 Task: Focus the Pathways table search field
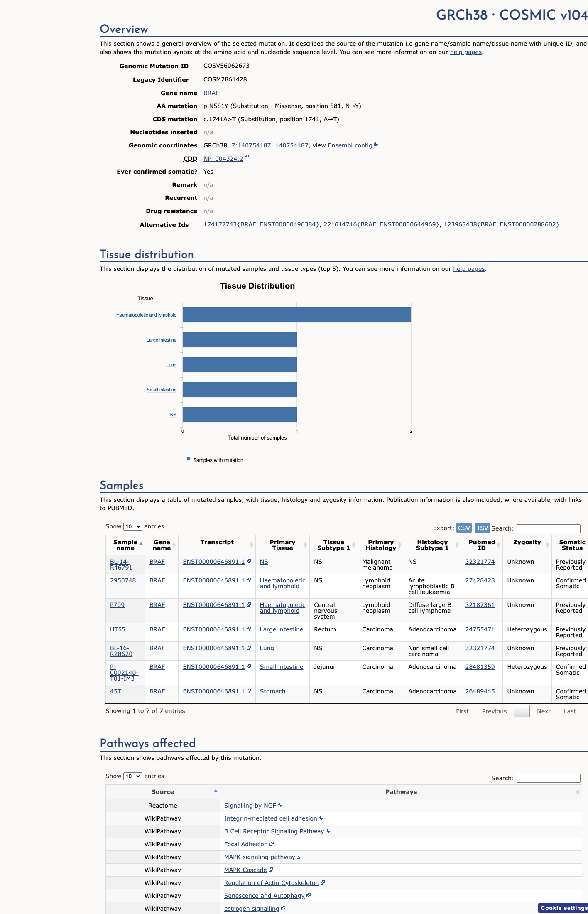(x=549, y=778)
